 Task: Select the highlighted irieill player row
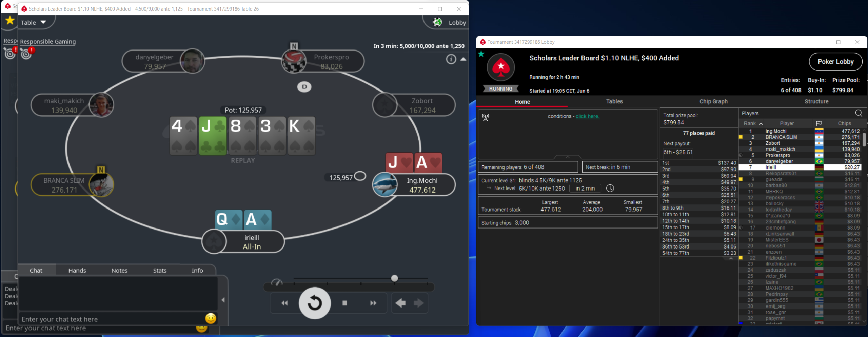(x=801, y=167)
